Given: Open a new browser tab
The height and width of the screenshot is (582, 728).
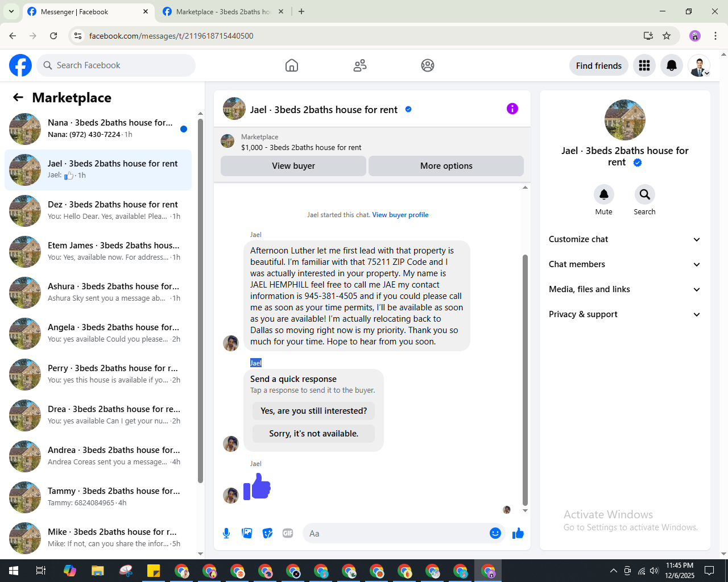Looking at the screenshot, I should 301,11.
